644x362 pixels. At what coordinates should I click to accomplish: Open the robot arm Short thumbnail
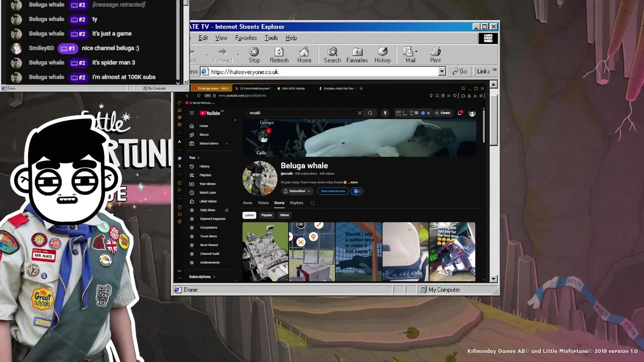tap(265, 251)
